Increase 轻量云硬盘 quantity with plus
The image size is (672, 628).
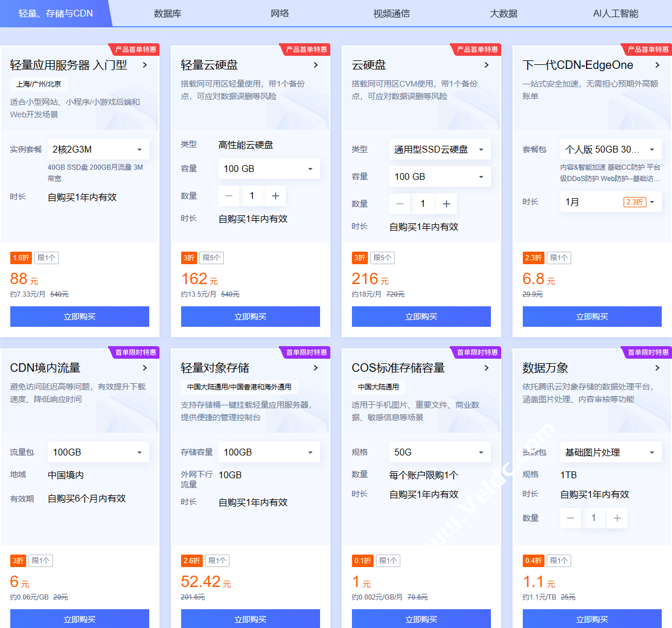pos(276,196)
